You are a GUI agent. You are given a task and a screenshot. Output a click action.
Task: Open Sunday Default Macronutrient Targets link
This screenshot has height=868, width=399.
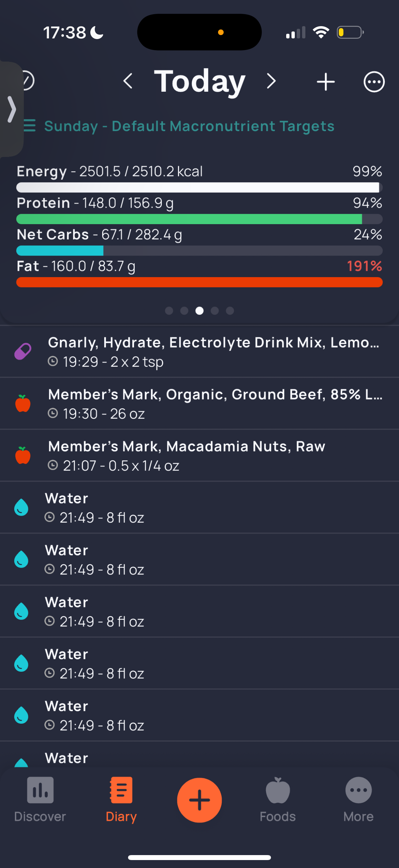pos(189,126)
